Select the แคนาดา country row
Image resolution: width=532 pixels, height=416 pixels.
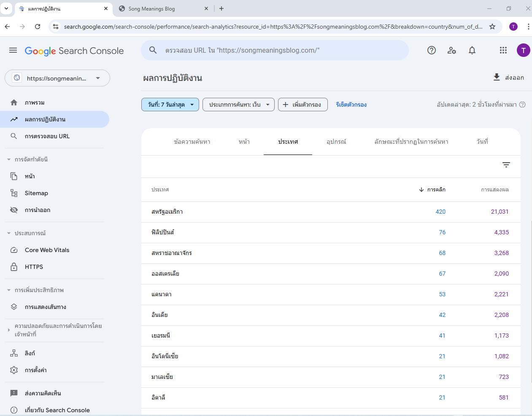tap(331, 294)
